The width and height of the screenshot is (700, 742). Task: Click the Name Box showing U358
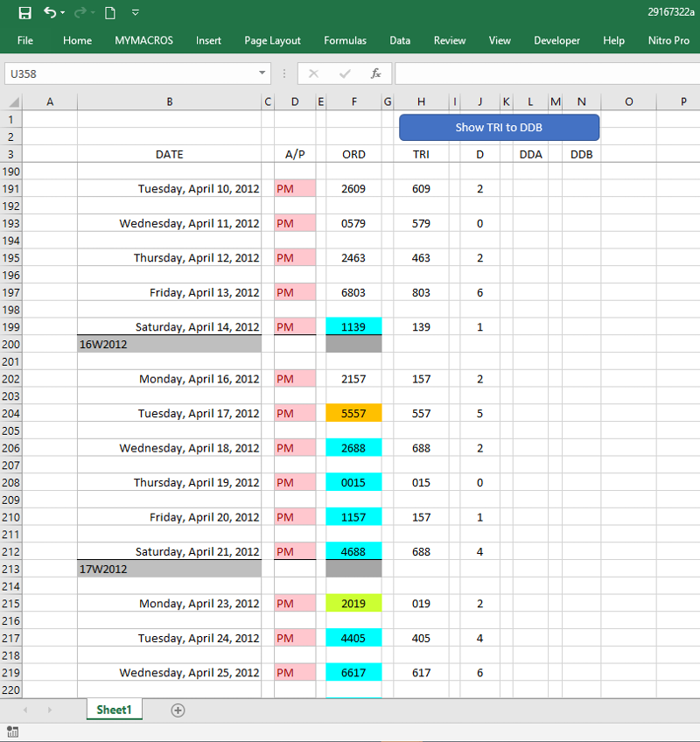tap(131, 73)
